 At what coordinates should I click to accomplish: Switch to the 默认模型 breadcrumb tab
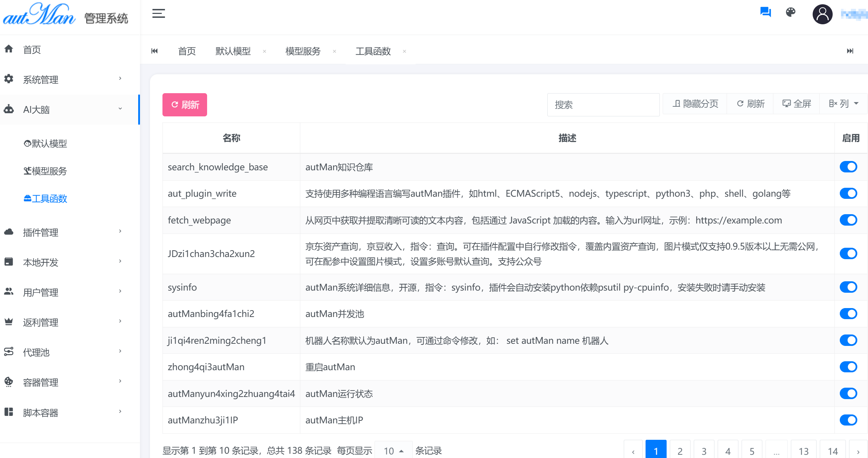pos(233,51)
